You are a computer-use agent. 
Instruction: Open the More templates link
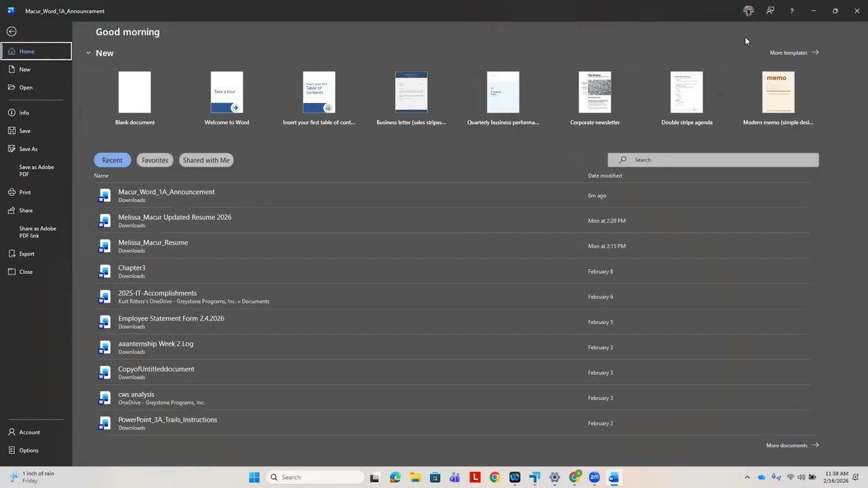point(794,53)
